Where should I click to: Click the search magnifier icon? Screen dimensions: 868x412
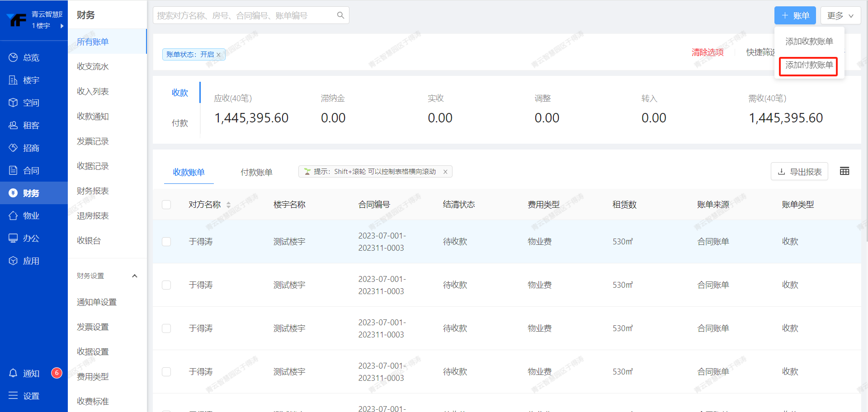(x=340, y=15)
